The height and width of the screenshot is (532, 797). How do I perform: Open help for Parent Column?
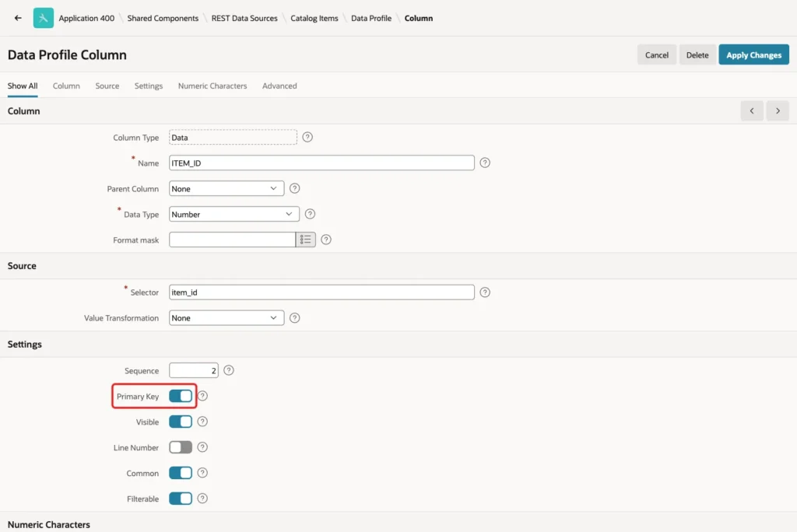click(294, 188)
